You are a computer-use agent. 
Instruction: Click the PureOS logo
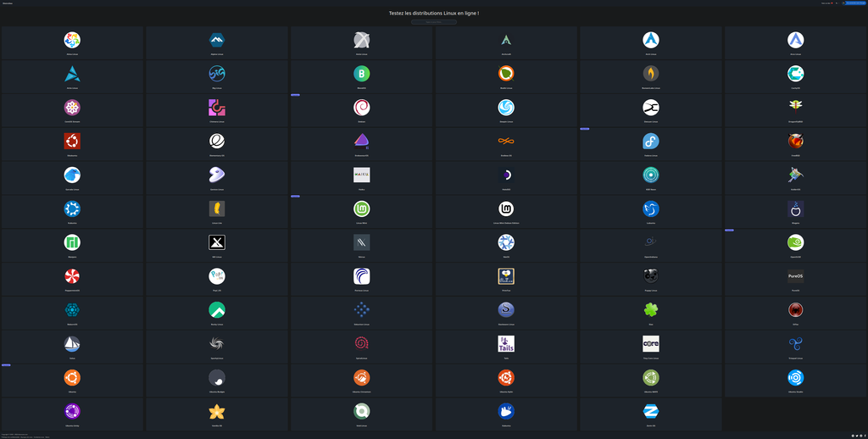(x=795, y=276)
